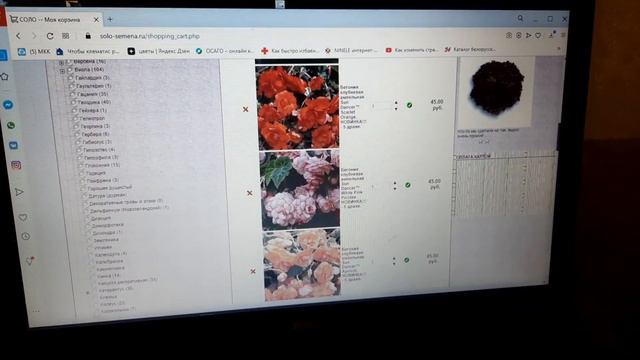
Task: Open the ОСАГО онлайн bookmark
Action: pyautogui.click(x=224, y=51)
